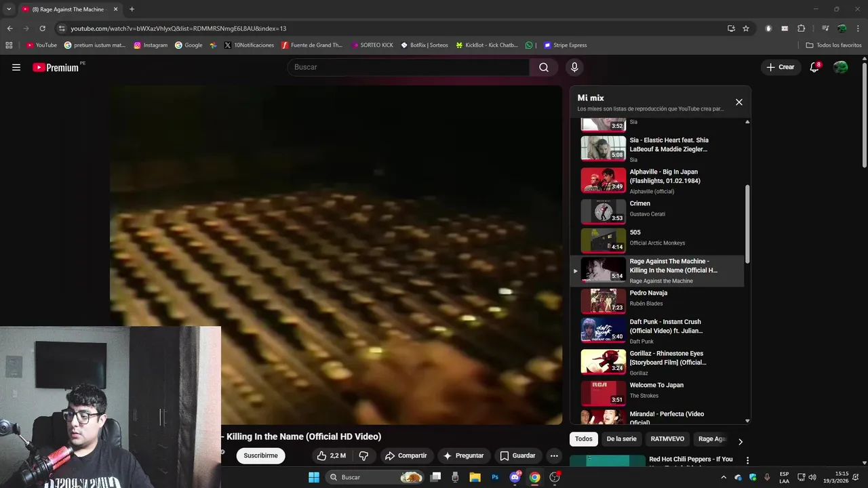
Task: Play Gorillaz - Rhinestone Eyes
Action: 658,362
